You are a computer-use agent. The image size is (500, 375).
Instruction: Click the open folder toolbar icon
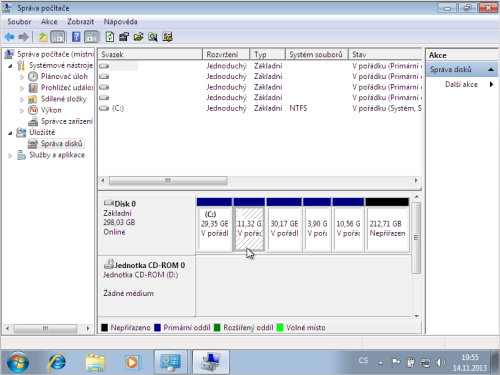[138, 37]
